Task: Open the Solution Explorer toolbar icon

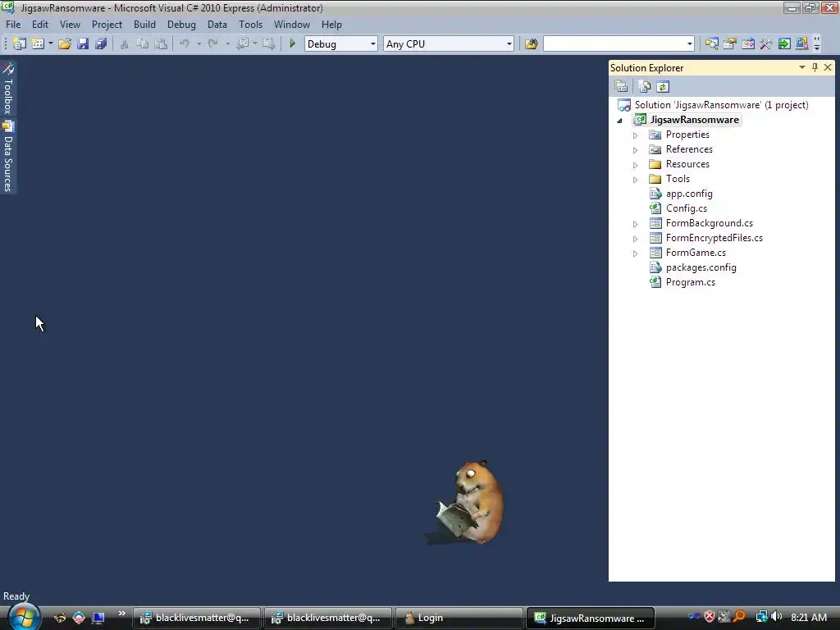Action: [x=712, y=44]
